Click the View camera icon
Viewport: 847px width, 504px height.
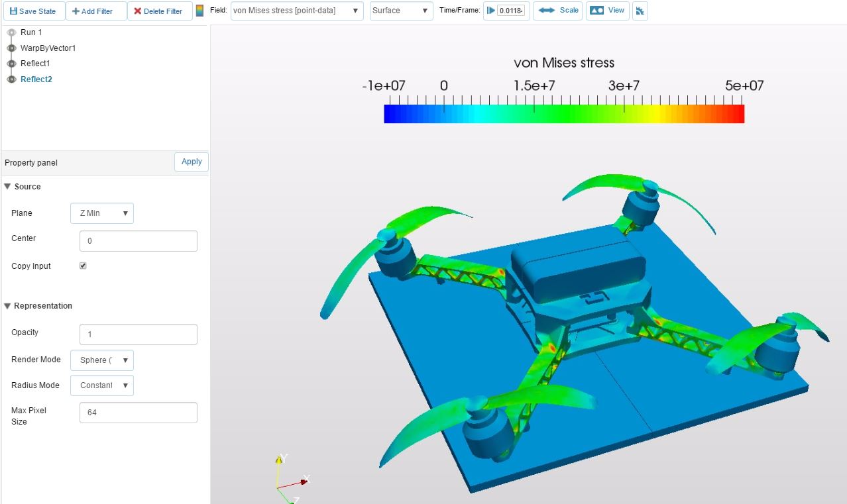(x=596, y=11)
